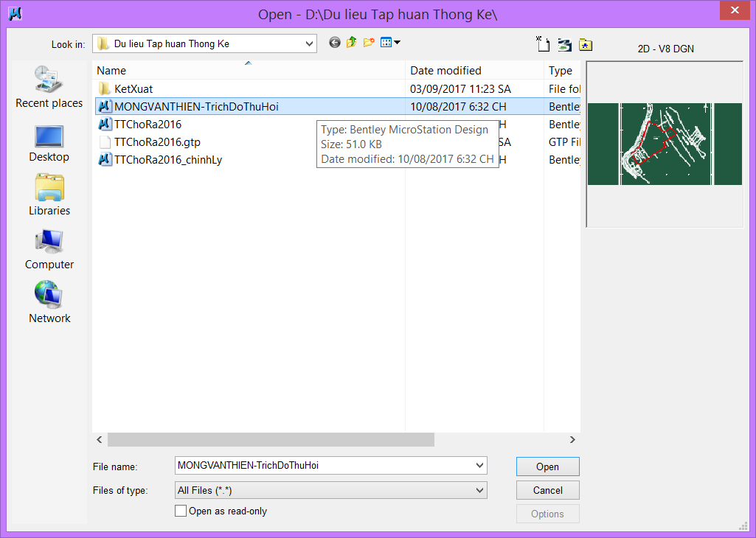This screenshot has height=538, width=756.
Task: Expand the File name dropdown list
Action: coord(480,465)
